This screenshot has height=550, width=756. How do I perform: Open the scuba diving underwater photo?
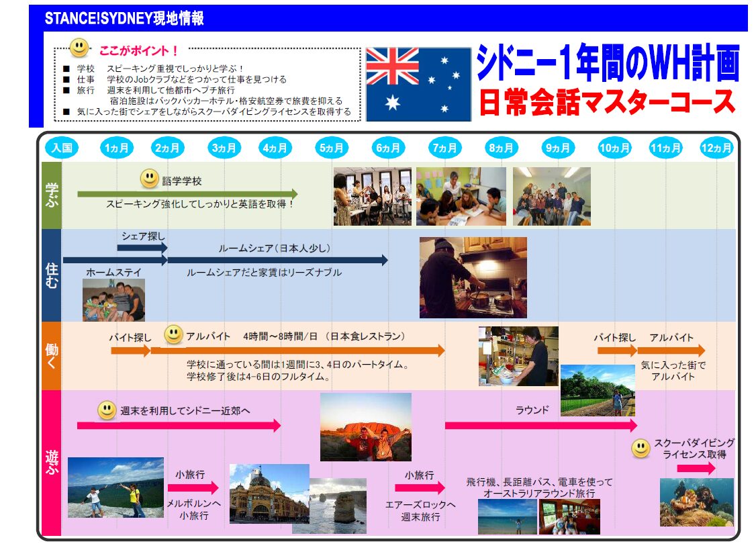tap(696, 502)
